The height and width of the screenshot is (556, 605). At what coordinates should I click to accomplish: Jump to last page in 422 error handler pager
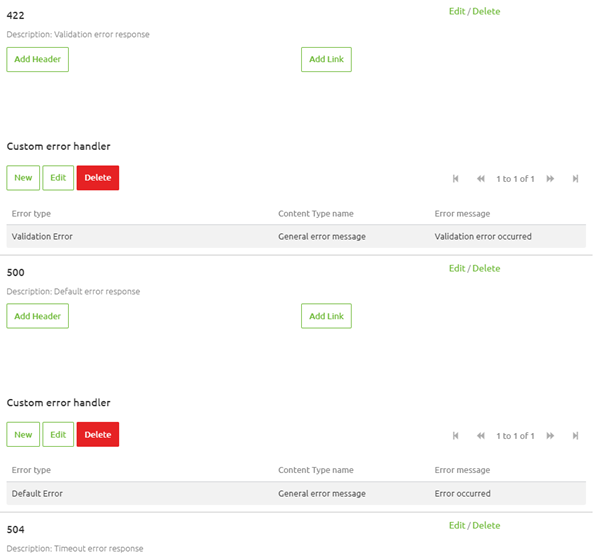click(x=575, y=179)
